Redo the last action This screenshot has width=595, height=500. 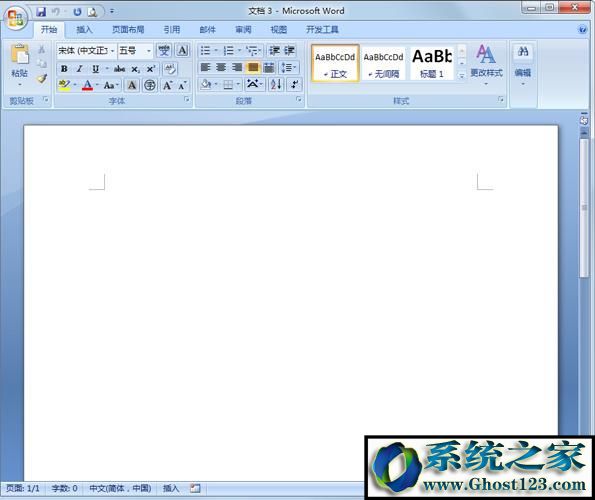77,12
